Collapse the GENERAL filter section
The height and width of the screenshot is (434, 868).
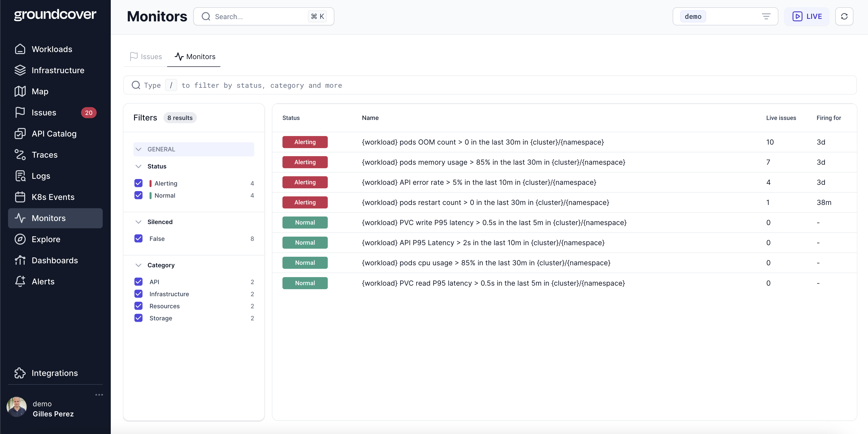tap(138, 149)
